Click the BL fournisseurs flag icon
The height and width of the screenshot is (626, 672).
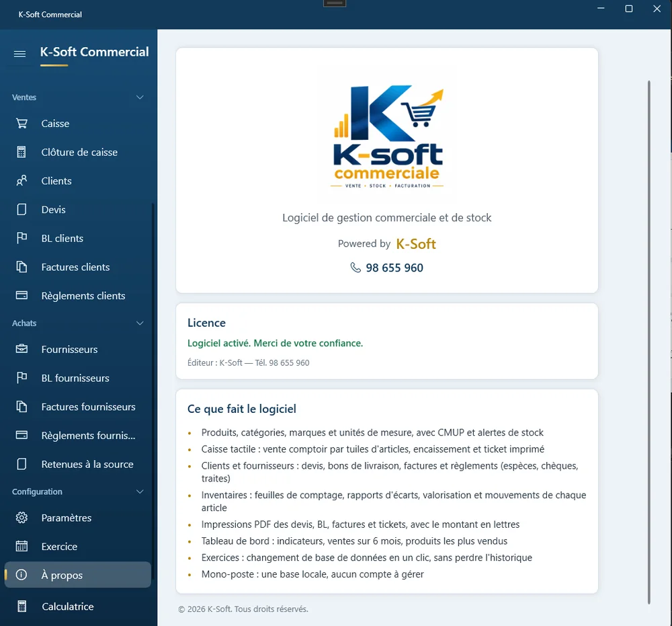[x=22, y=378]
